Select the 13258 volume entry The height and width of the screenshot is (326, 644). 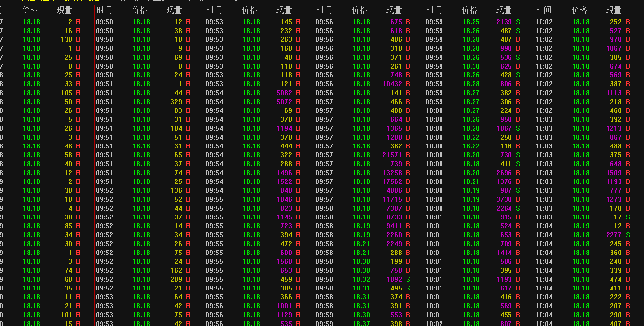coord(392,173)
